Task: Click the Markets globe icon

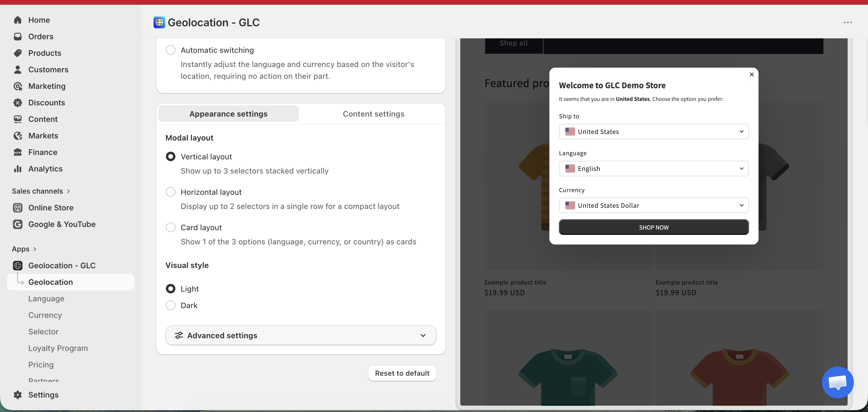Action: pyautogui.click(x=17, y=135)
